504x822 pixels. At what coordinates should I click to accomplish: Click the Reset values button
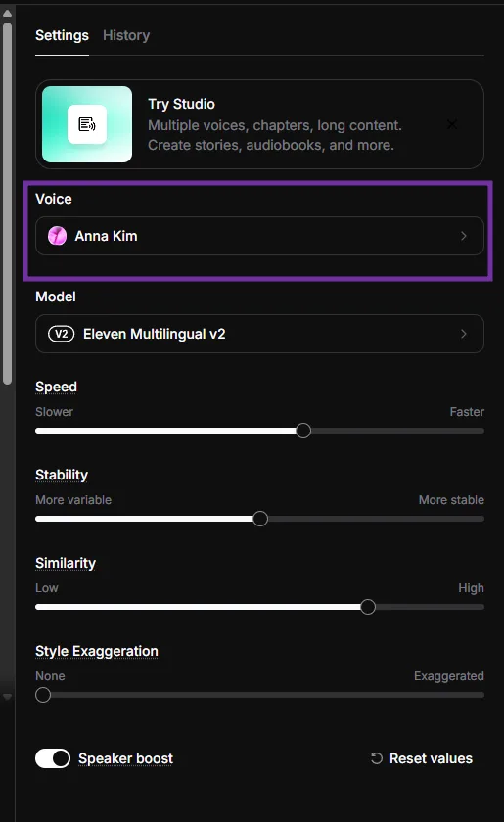pos(422,758)
